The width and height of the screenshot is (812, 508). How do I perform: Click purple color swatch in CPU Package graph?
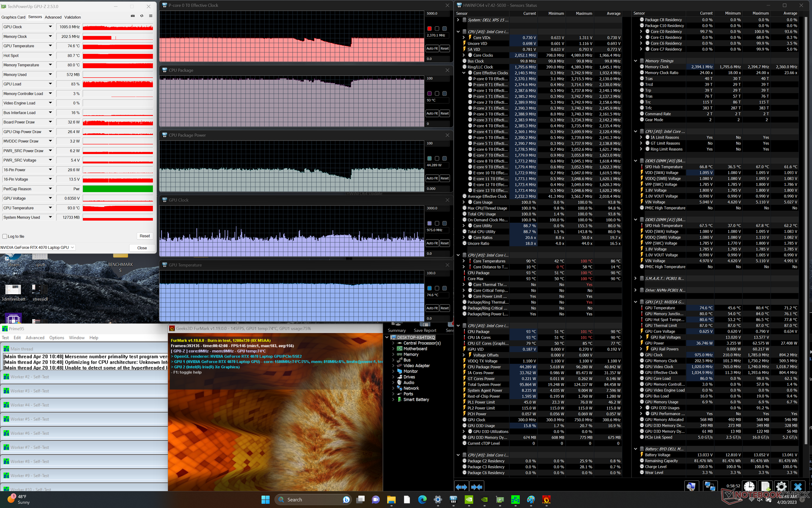pos(429,94)
